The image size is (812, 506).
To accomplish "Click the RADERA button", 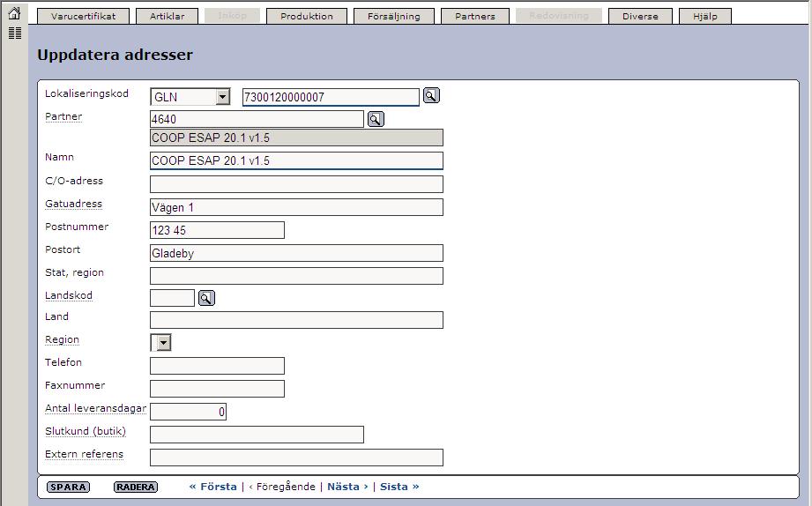I will 136,487.
